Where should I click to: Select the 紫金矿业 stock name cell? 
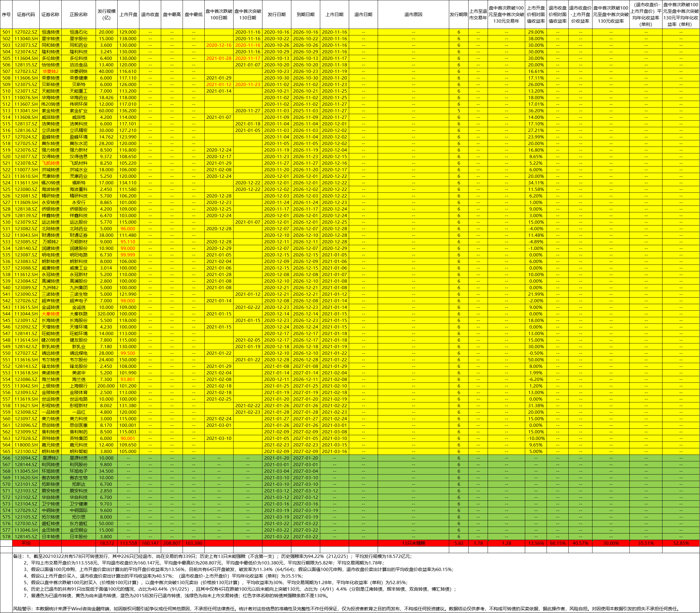pos(78,111)
